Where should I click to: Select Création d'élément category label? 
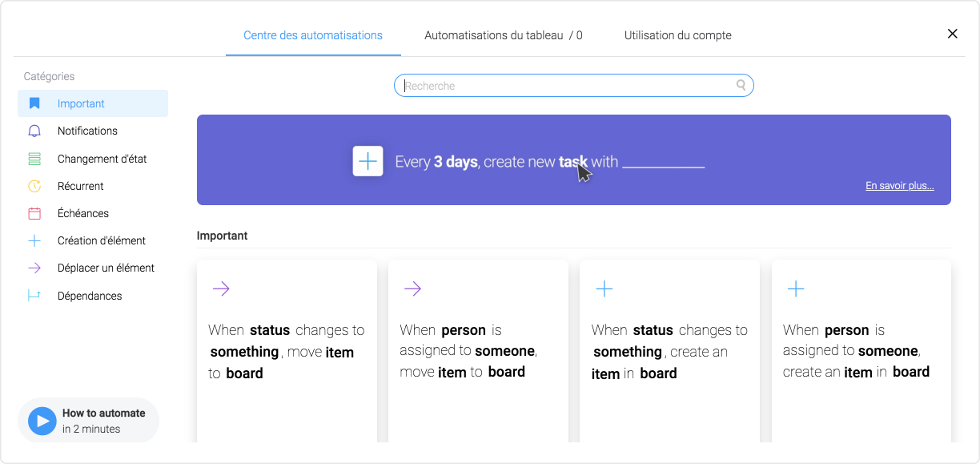(x=102, y=240)
